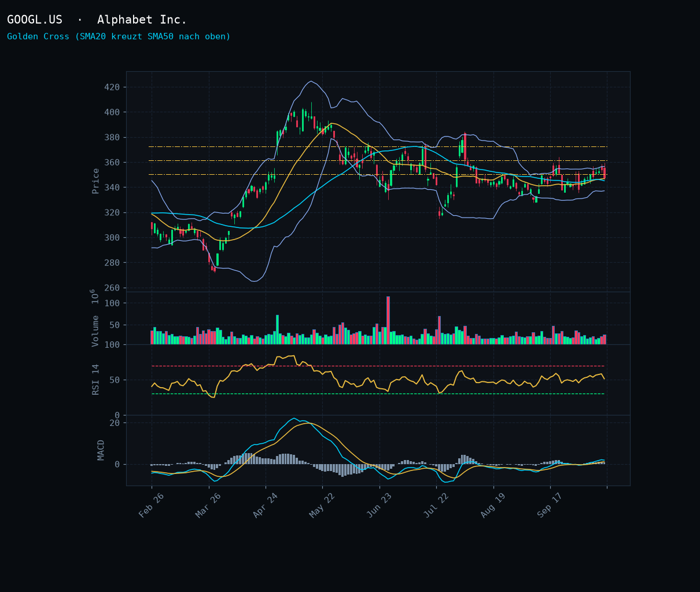Select the 340 price axis value
This screenshot has width=700, height=592.
(112, 187)
